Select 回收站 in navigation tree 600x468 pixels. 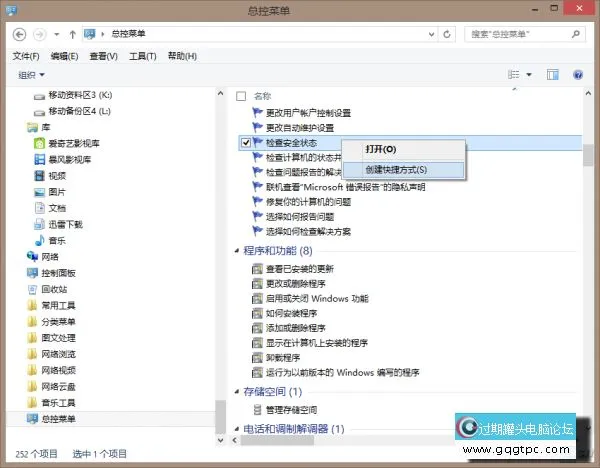click(54, 289)
